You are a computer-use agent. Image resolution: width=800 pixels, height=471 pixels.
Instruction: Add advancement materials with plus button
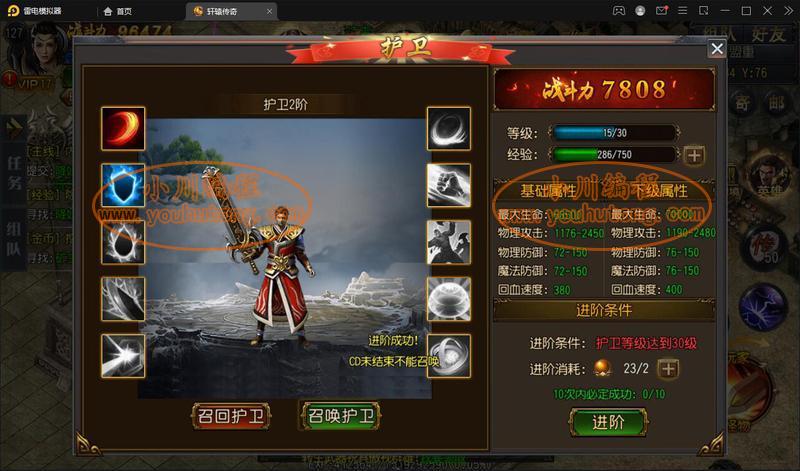[x=668, y=369]
